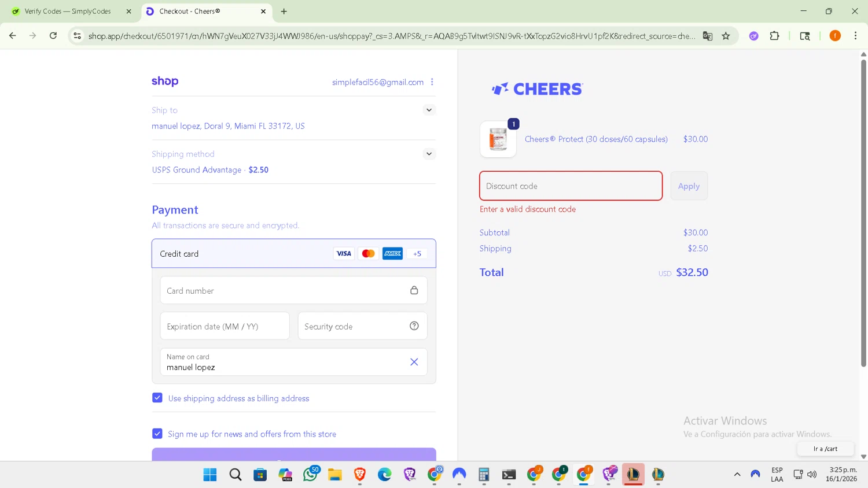Image resolution: width=868 pixels, height=488 pixels.
Task: Clear the Name on card field
Action: [414, 362]
